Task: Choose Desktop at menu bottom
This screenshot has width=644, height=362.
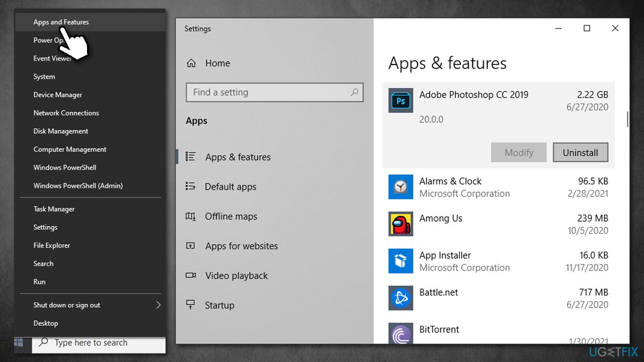Action: click(90, 323)
